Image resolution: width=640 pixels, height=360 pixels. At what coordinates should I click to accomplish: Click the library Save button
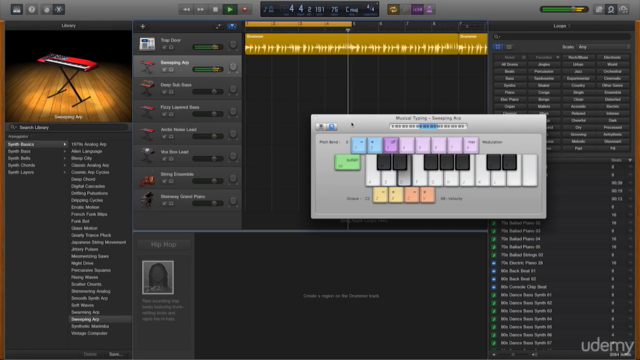(x=116, y=354)
